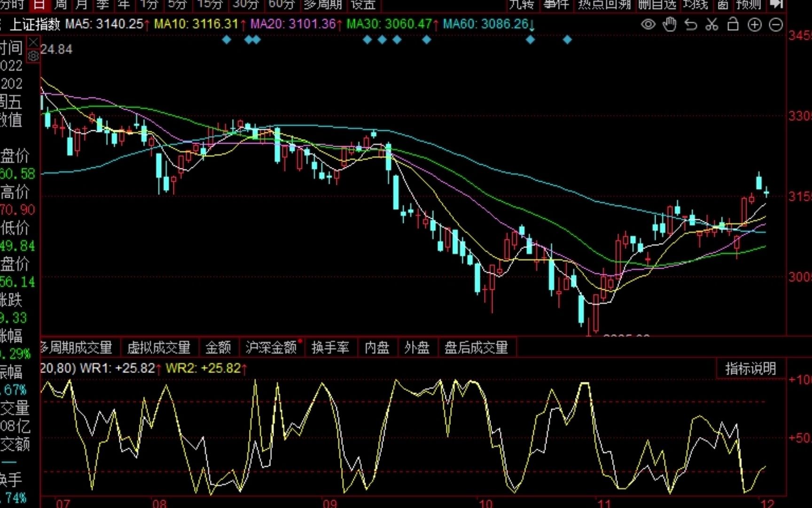Click the undo arrow icon in chart toolbar
This screenshot has width=812, height=508.
691,24
